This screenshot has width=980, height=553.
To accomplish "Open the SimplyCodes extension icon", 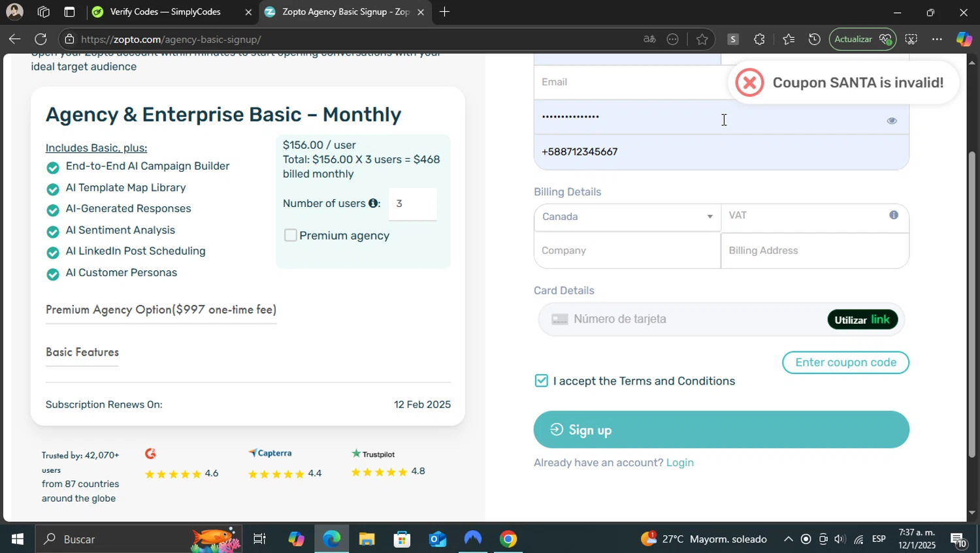I will pos(733,39).
